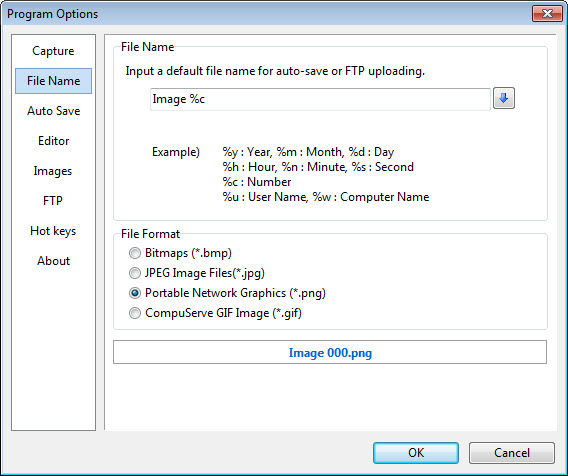Open the Capture settings page

coord(53,51)
